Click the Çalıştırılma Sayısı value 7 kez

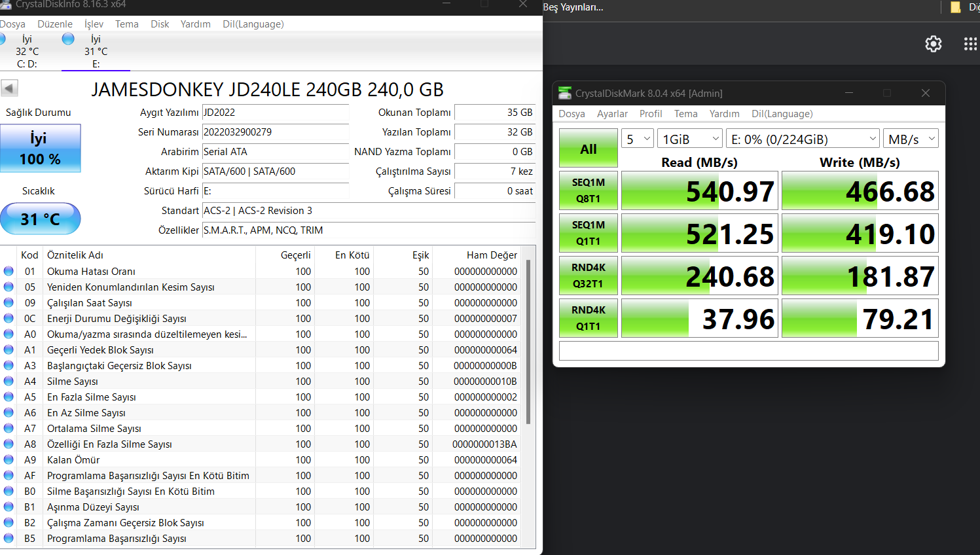(x=495, y=171)
